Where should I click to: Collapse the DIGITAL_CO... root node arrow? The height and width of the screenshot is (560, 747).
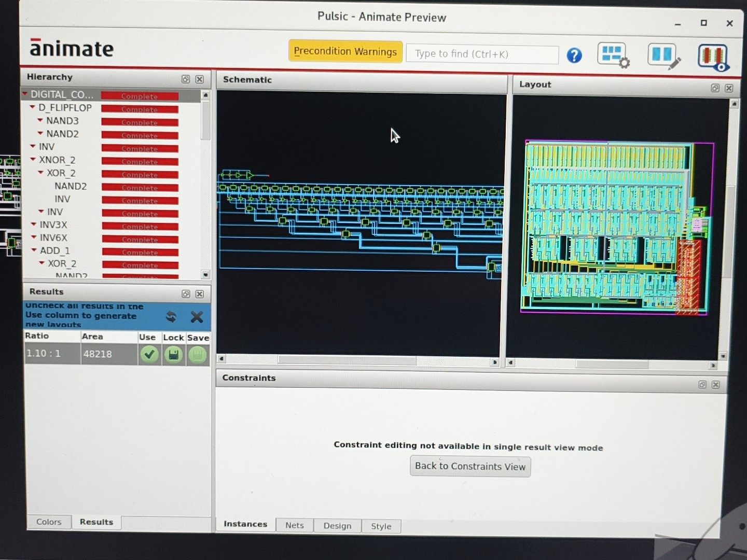click(x=25, y=94)
